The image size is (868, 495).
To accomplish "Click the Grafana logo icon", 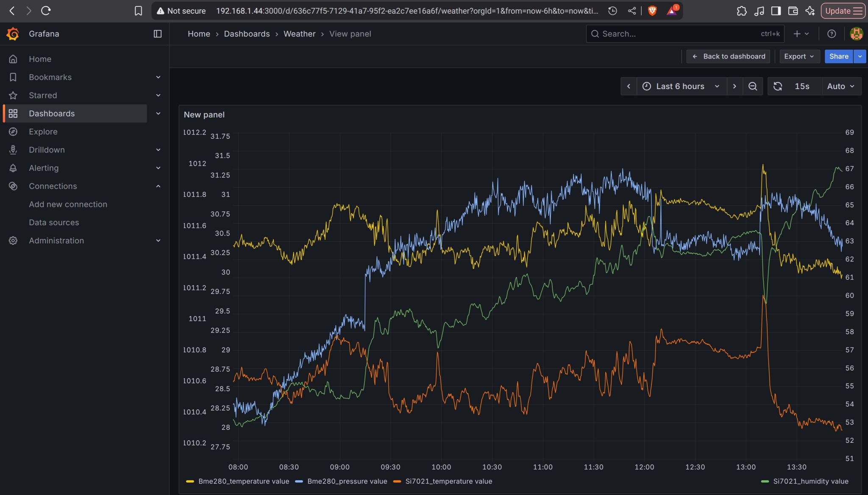I will (x=13, y=34).
